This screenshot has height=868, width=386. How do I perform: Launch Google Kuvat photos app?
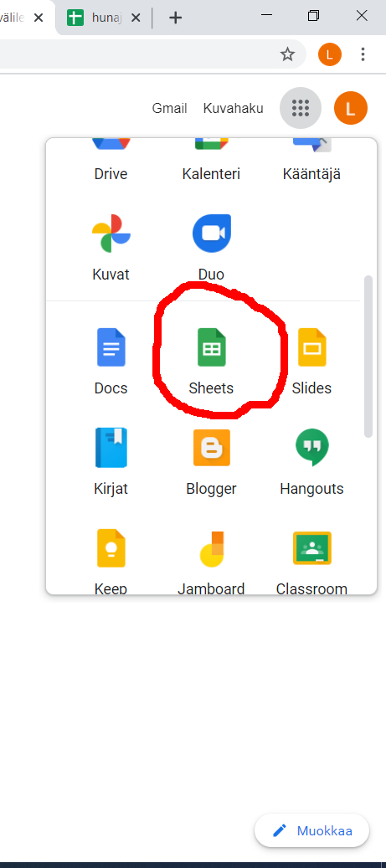pyautogui.click(x=111, y=248)
